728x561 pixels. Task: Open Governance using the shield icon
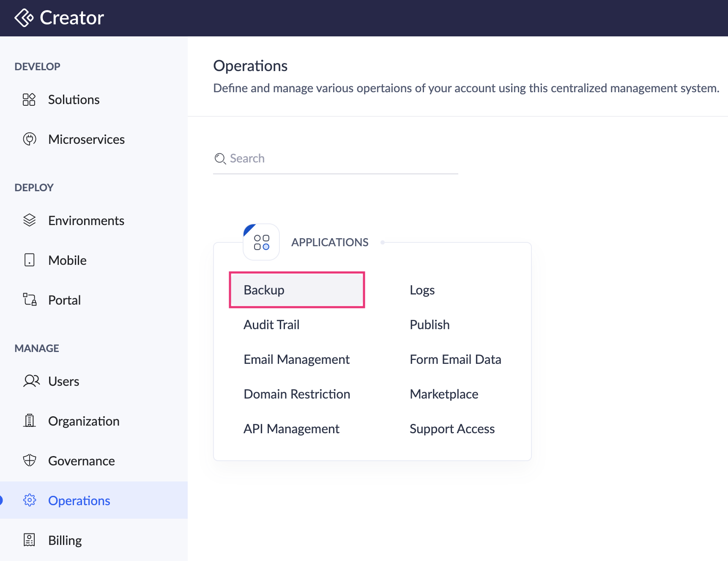click(29, 460)
